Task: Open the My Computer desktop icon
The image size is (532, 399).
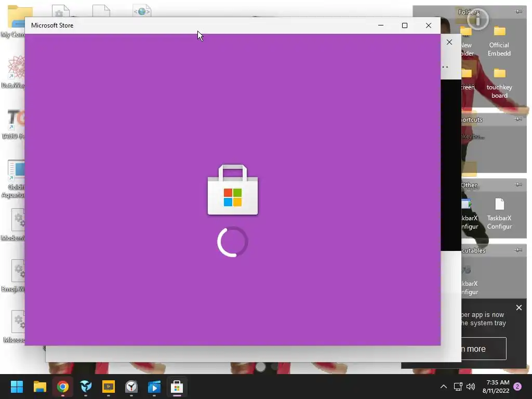Action: pos(14,21)
